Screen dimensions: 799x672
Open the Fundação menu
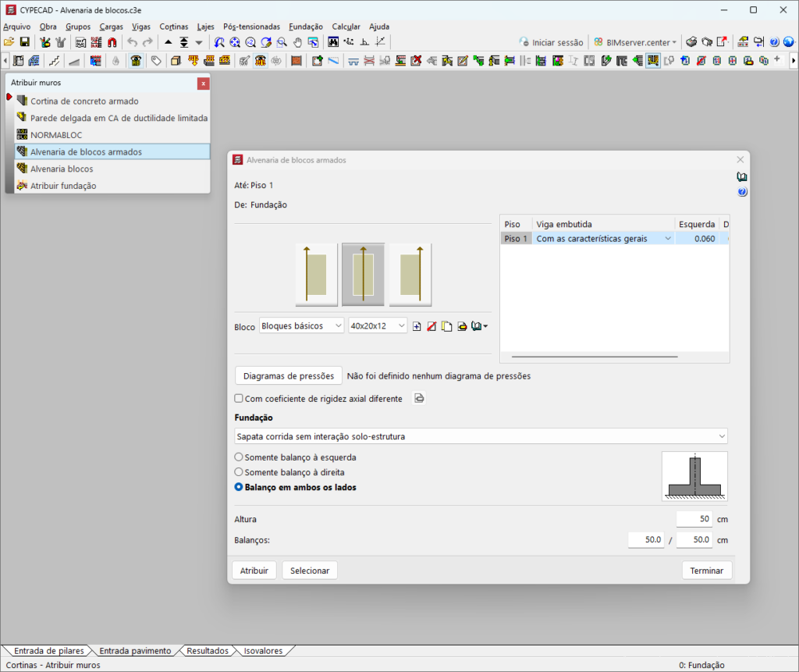point(305,27)
